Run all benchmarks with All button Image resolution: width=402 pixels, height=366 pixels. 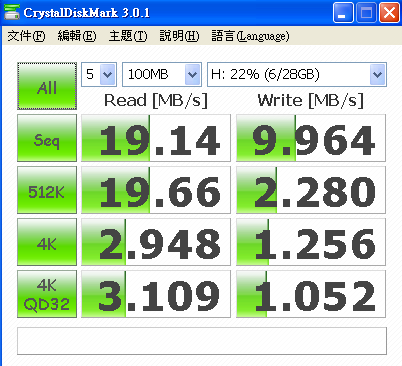click(x=47, y=86)
